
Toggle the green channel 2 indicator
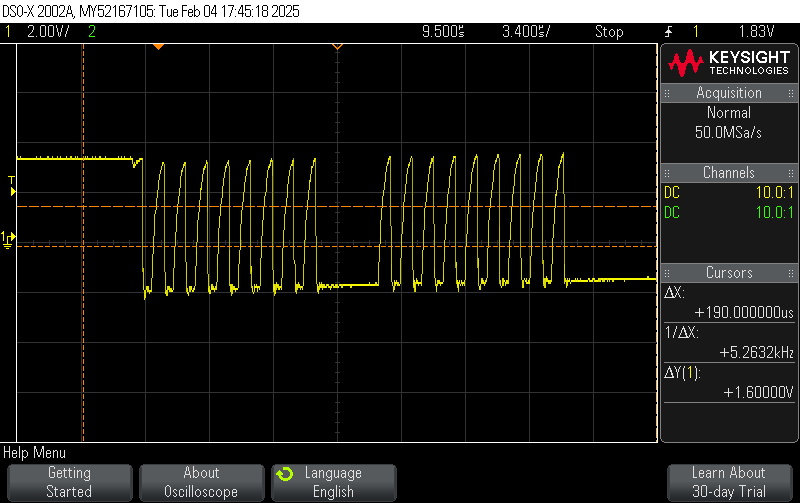pos(92,31)
